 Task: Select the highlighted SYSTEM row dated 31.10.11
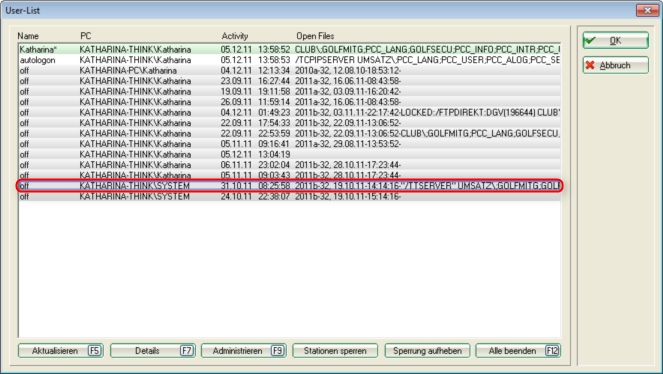pos(290,186)
